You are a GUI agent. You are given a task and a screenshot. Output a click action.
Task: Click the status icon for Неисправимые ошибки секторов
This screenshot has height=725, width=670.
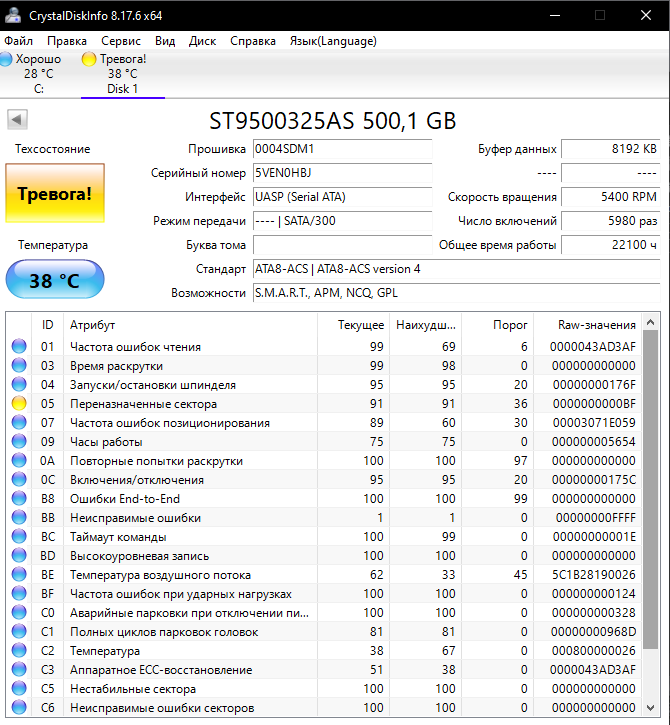click(x=19, y=707)
